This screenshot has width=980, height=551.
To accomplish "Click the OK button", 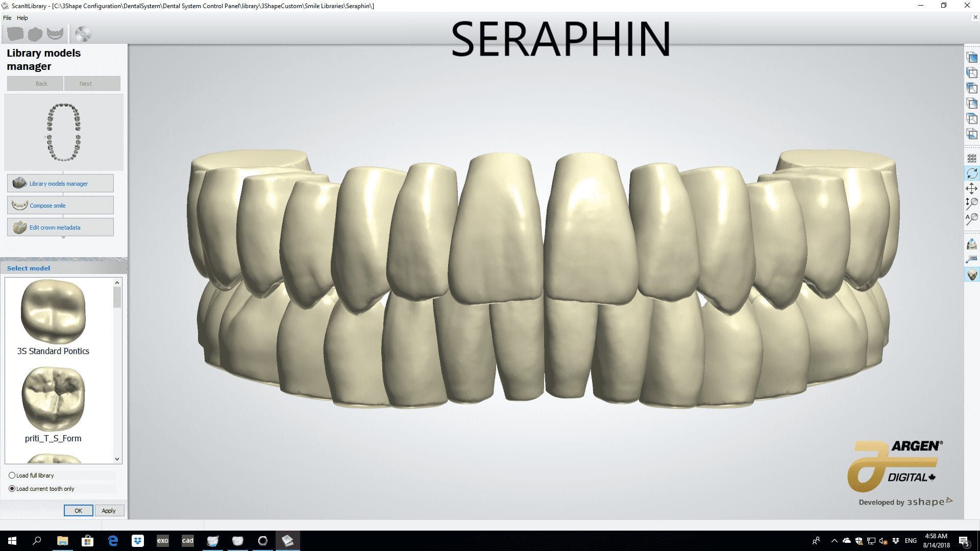I will click(x=78, y=511).
